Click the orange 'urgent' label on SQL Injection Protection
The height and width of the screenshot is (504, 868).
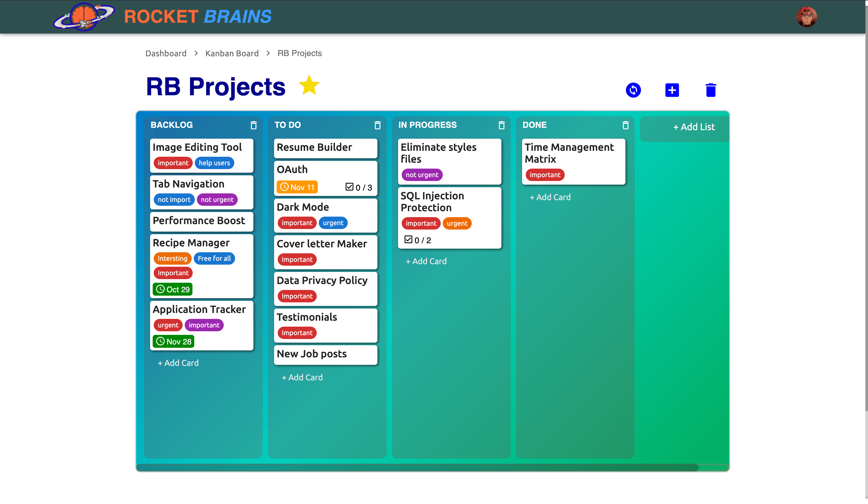point(457,223)
